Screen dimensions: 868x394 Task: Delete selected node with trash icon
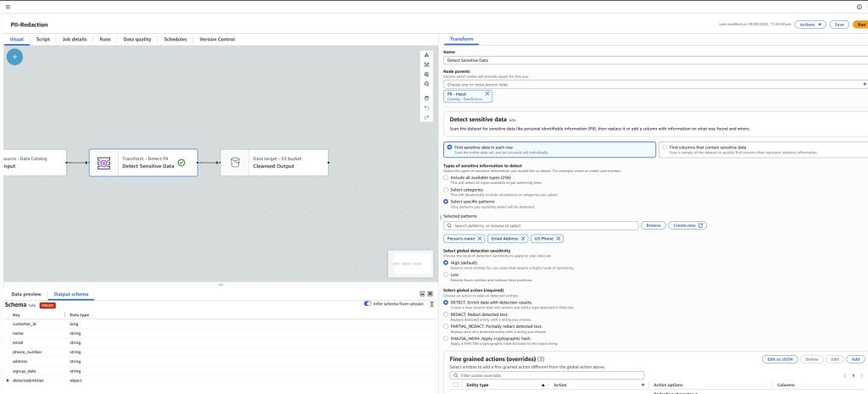pos(426,97)
